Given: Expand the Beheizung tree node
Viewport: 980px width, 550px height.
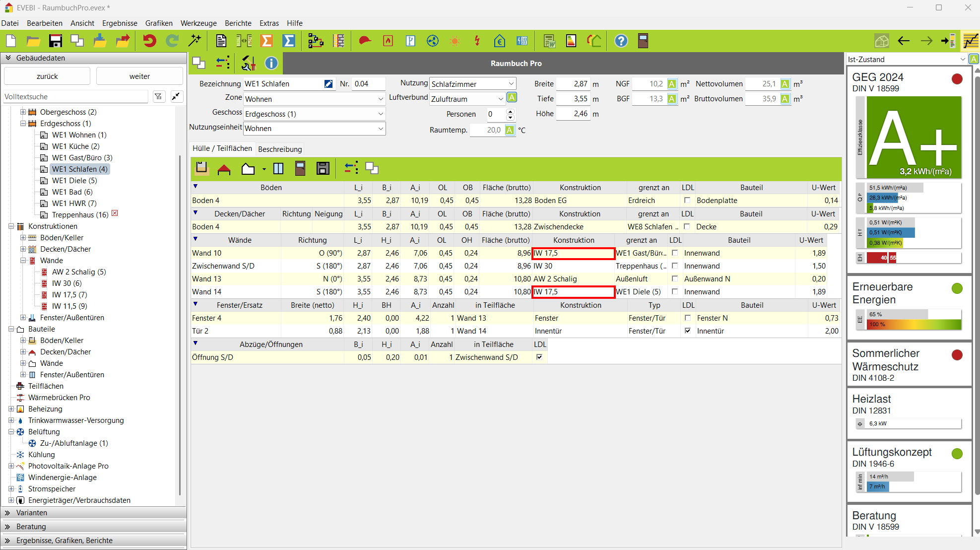Looking at the screenshot, I should (x=11, y=409).
